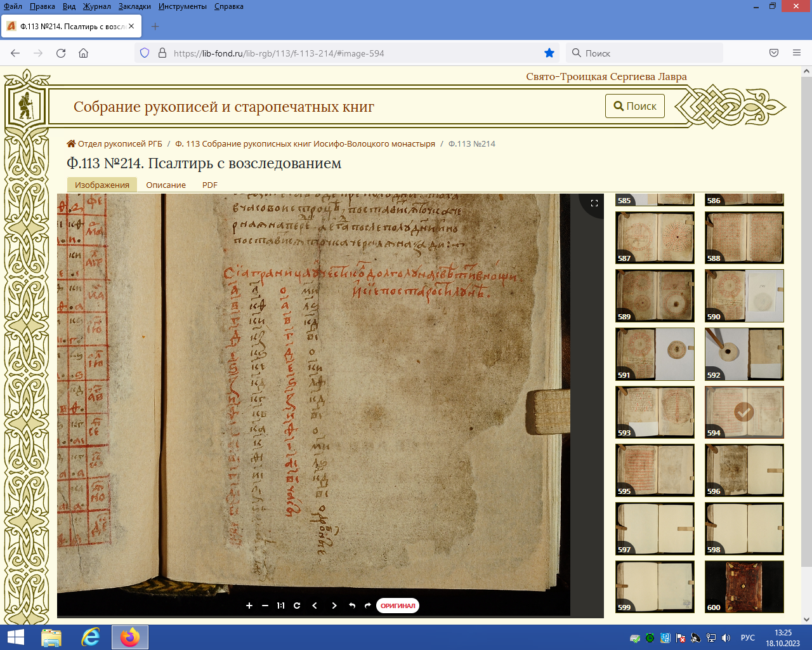Open volume control in system tray

click(726, 638)
